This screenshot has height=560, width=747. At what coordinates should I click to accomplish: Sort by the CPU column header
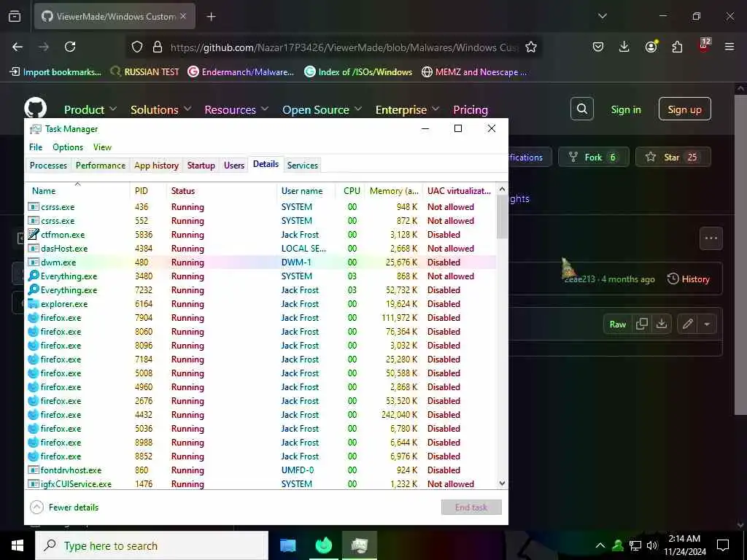pyautogui.click(x=351, y=190)
